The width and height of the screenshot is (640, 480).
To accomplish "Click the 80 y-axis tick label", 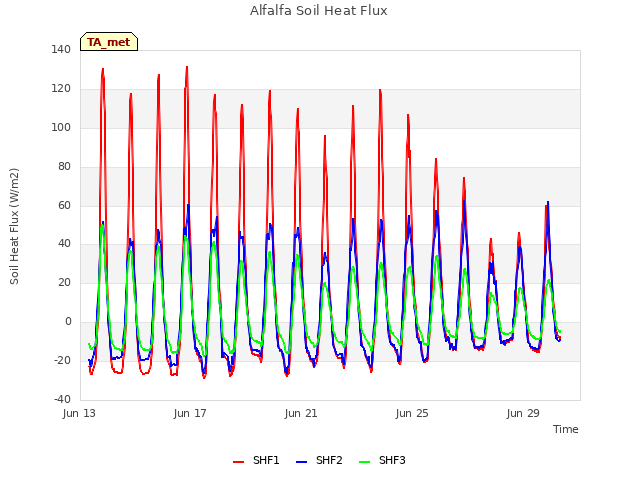I will point(64,166).
